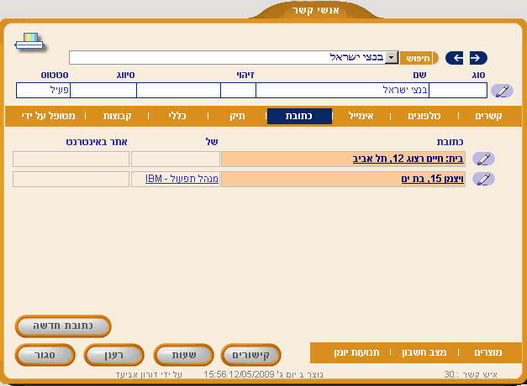Click the אנשי קשר window title

315,10
